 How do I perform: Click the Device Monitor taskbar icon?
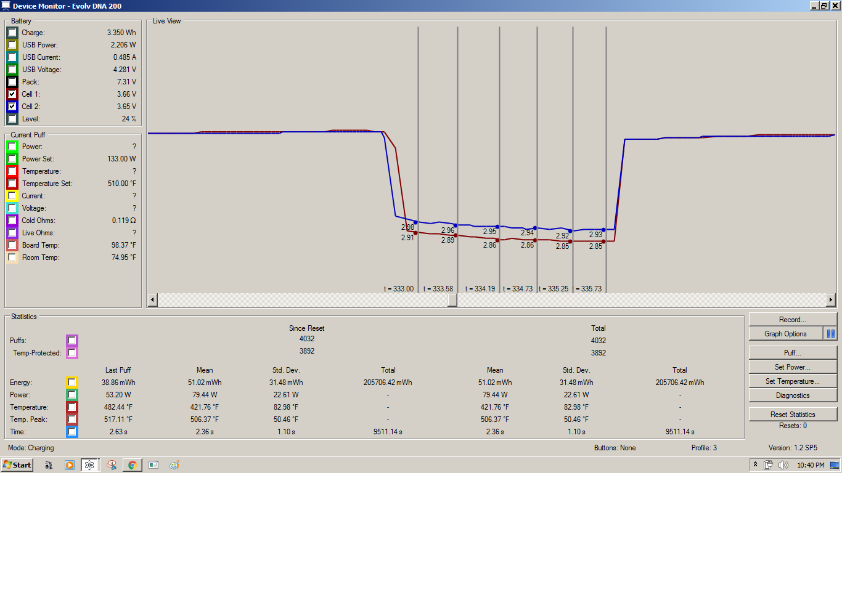pos(90,465)
